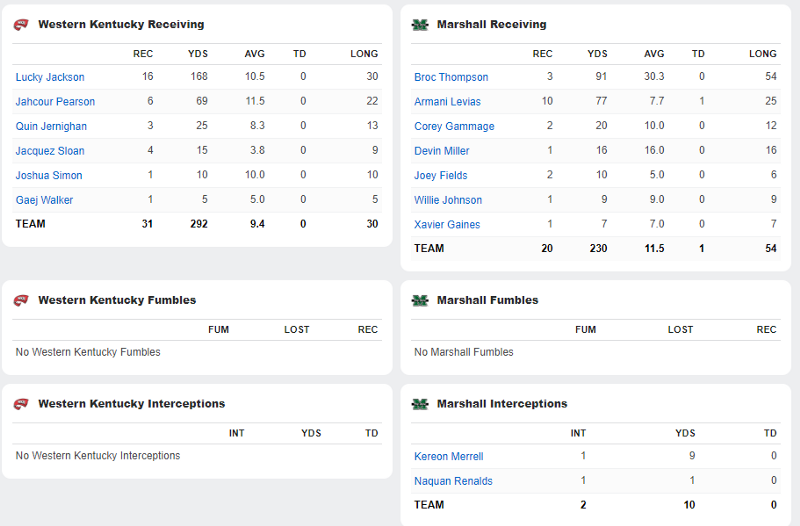Click the Marshall Receiving heading
Screen dimensions: 800x526
(491, 24)
